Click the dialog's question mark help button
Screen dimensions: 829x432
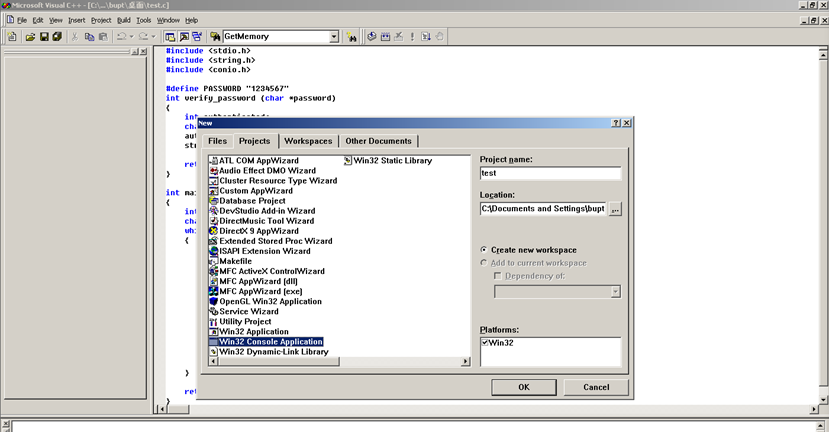coord(616,123)
